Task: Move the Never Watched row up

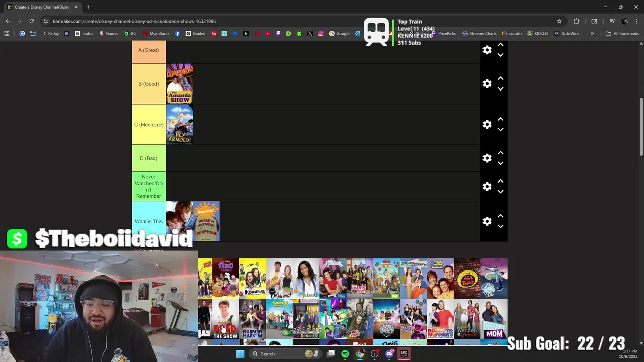Action: [500, 182]
